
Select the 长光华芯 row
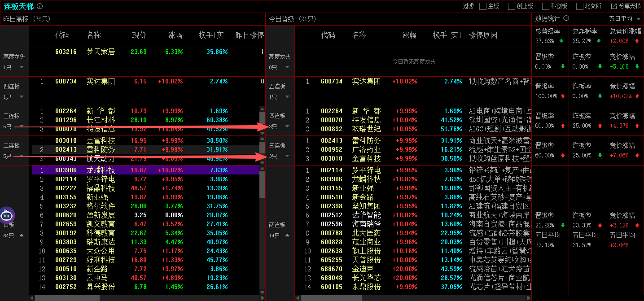coord(413,278)
